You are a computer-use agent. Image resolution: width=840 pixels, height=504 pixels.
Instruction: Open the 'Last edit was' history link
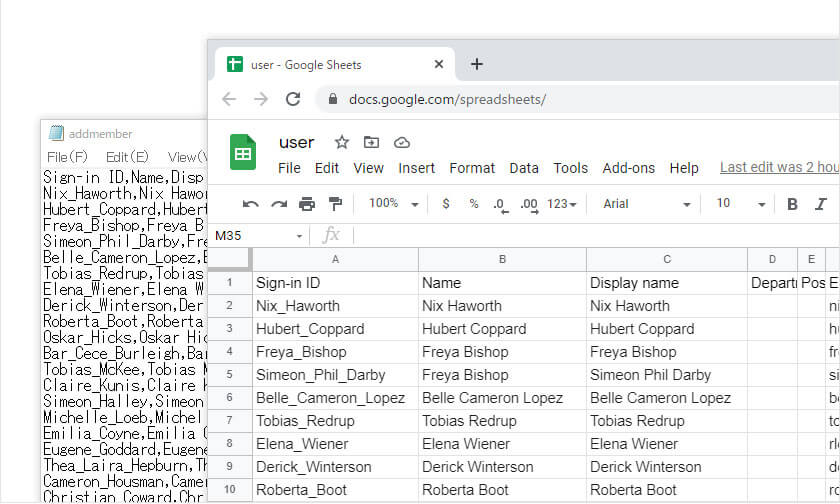click(x=779, y=168)
